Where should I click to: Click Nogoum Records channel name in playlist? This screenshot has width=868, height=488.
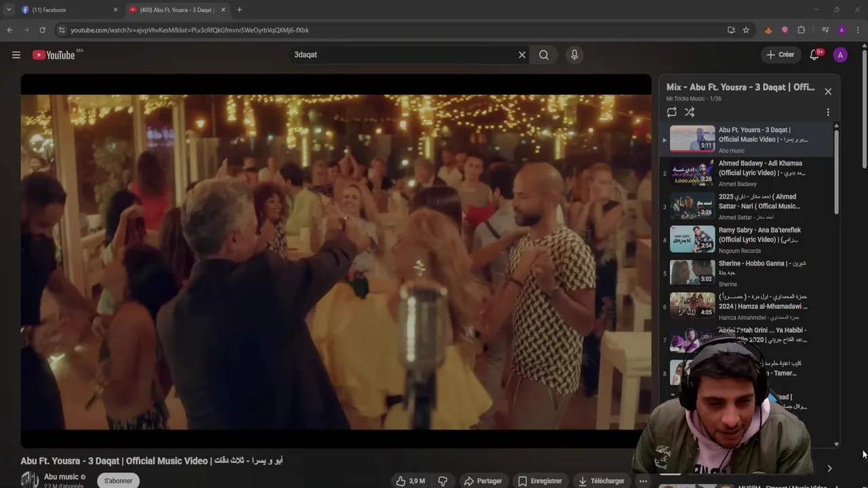740,251
